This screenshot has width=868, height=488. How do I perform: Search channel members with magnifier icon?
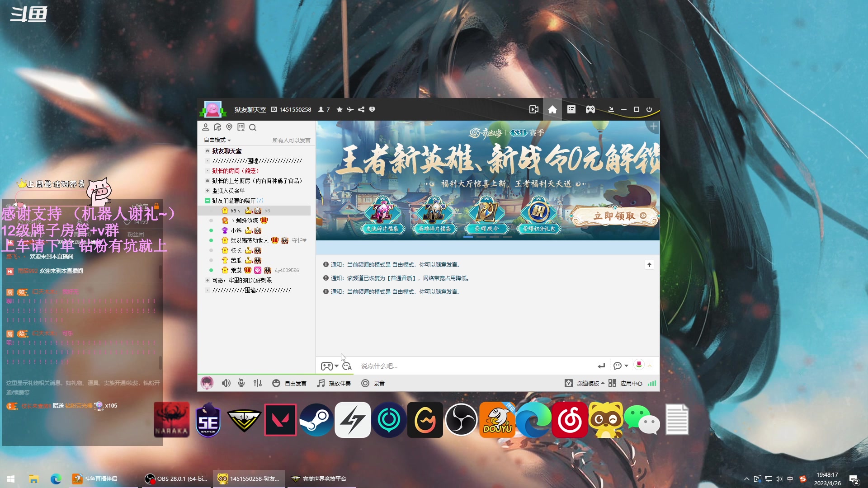coord(253,127)
